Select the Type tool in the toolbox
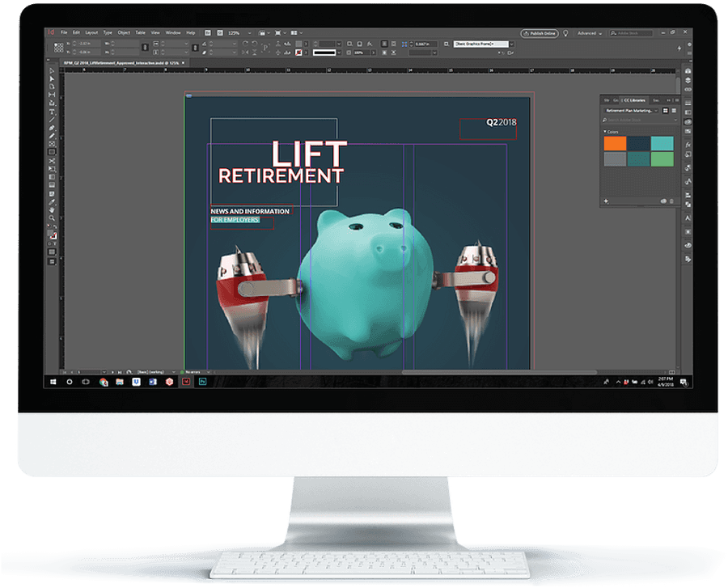 point(52,112)
